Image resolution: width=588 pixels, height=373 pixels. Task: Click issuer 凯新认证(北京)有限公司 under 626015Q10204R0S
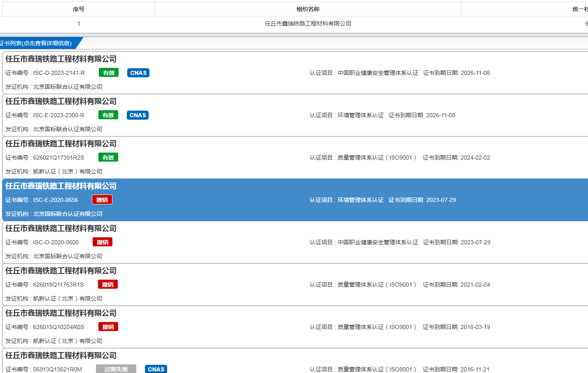pyautogui.click(x=68, y=341)
